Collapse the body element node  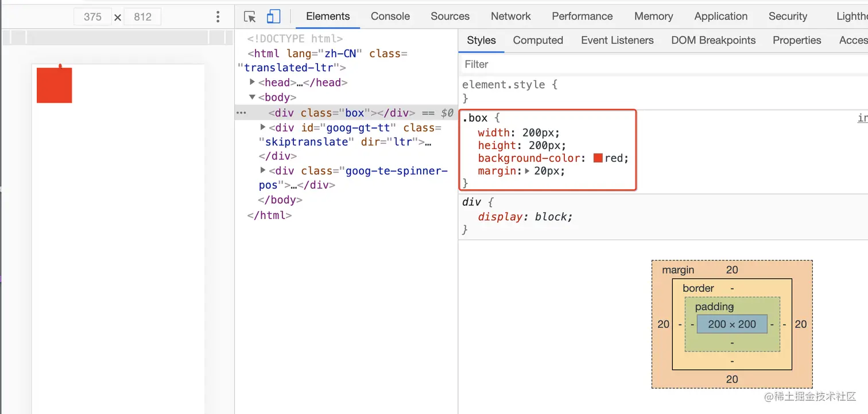[252, 97]
